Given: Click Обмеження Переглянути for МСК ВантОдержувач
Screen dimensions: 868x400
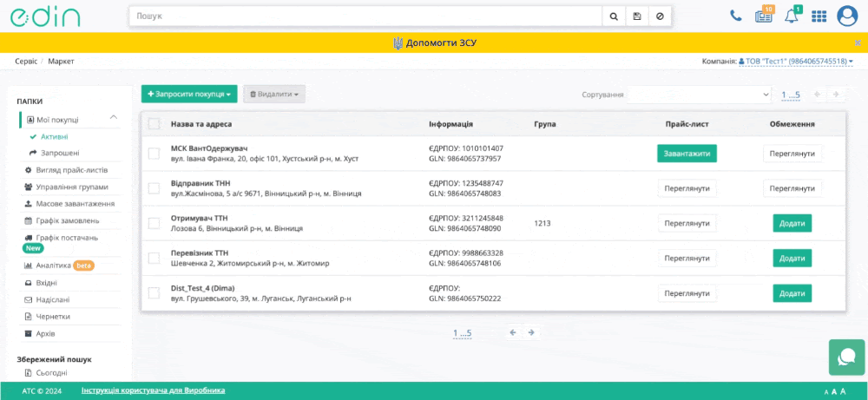Looking at the screenshot, I should coord(792,154).
